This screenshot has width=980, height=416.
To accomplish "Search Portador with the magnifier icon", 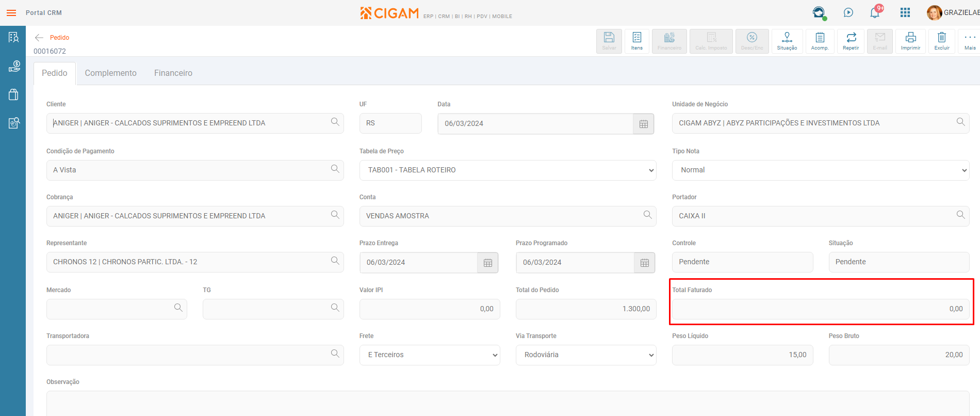I will 960,215.
